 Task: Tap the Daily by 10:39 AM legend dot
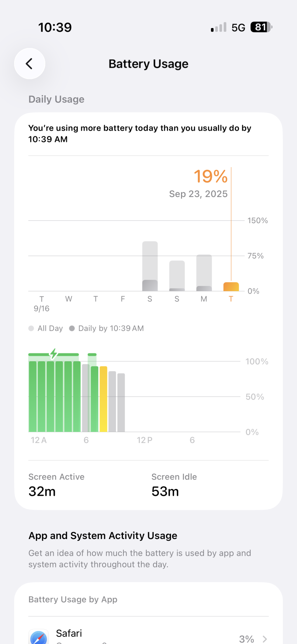[72, 328]
